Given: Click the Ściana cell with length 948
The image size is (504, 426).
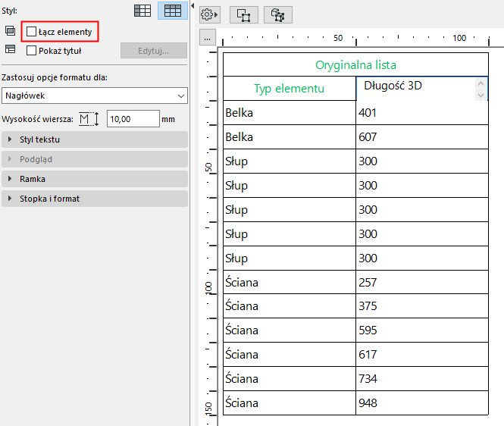Looking at the screenshot, I should [290, 403].
